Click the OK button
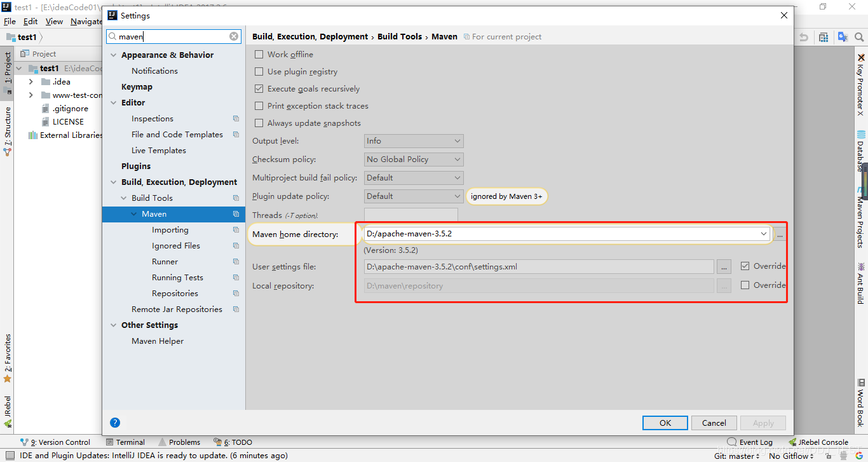868x462 pixels. coord(665,423)
